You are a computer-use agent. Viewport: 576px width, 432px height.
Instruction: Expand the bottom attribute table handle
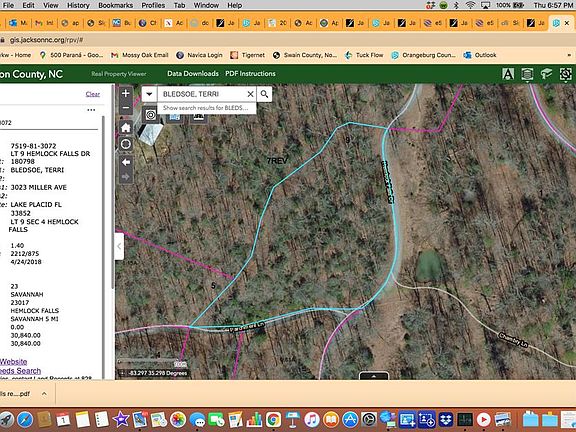[x=374, y=376]
